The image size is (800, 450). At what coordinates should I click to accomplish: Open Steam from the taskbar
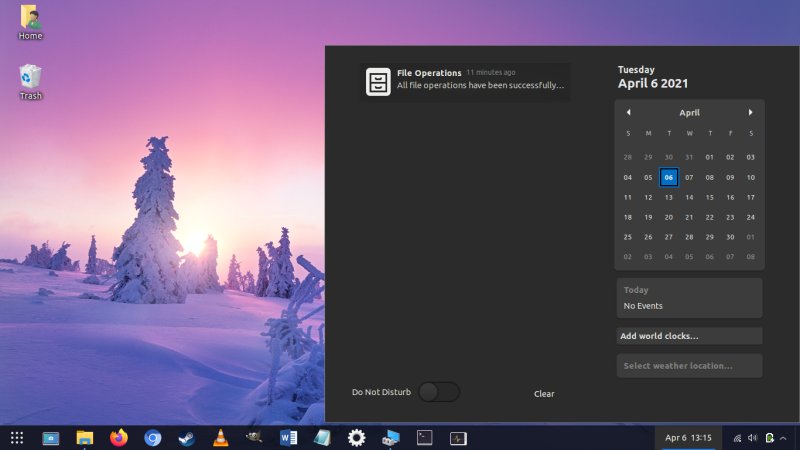coord(187,438)
